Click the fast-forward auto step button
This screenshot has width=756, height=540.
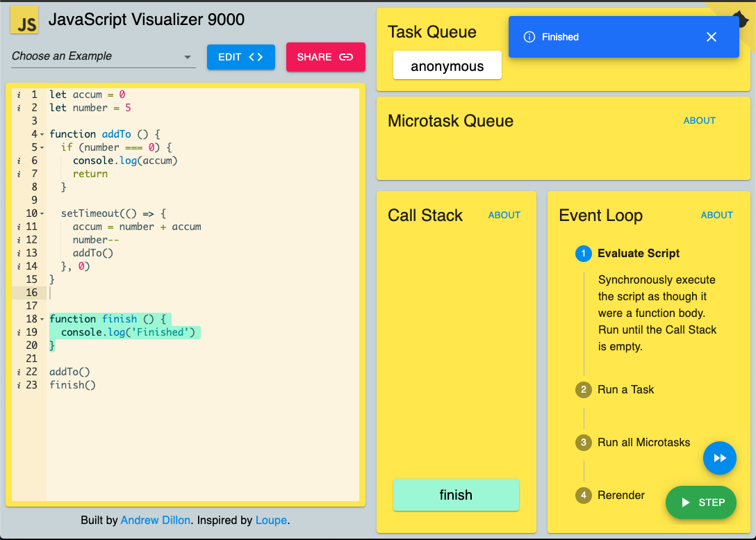[x=719, y=458]
